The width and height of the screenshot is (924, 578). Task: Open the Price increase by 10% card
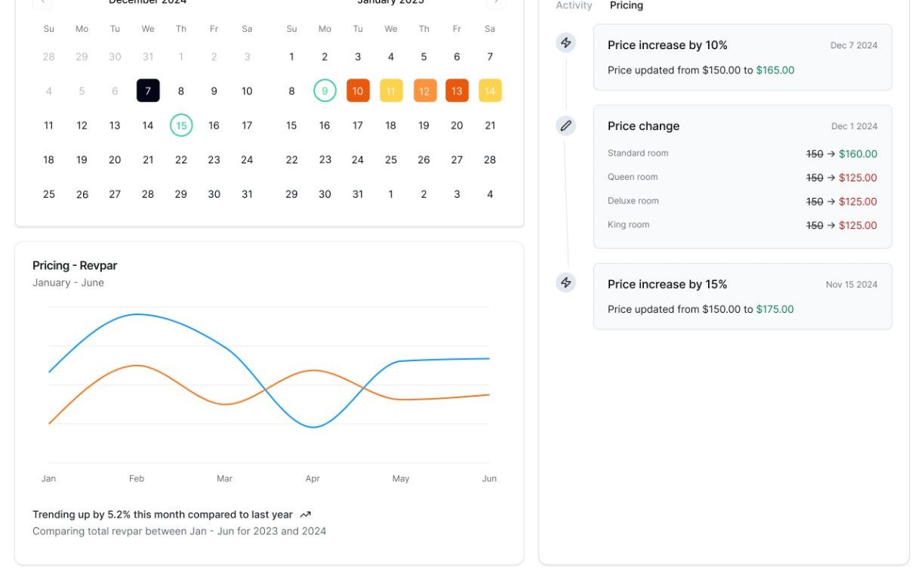pos(743,57)
